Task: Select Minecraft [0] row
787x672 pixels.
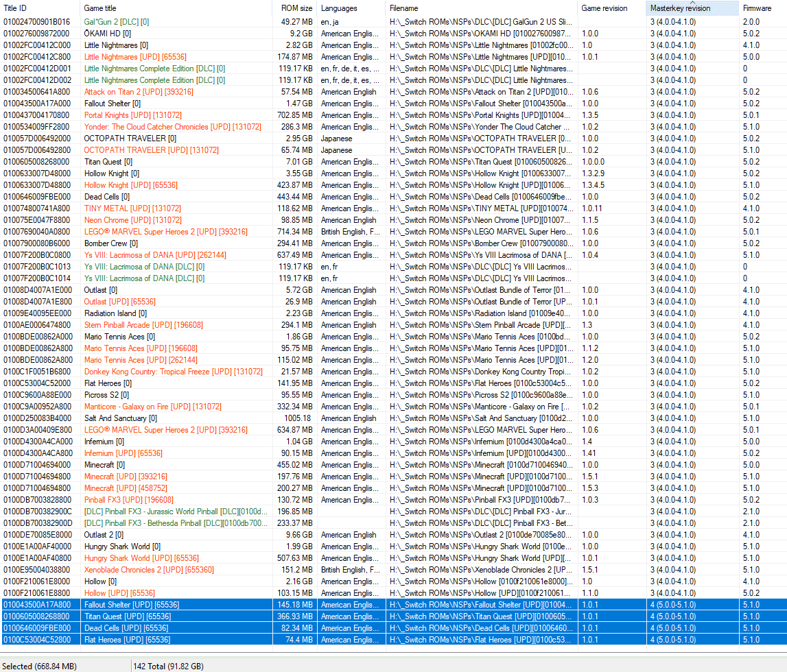Action: pyautogui.click(x=394, y=465)
